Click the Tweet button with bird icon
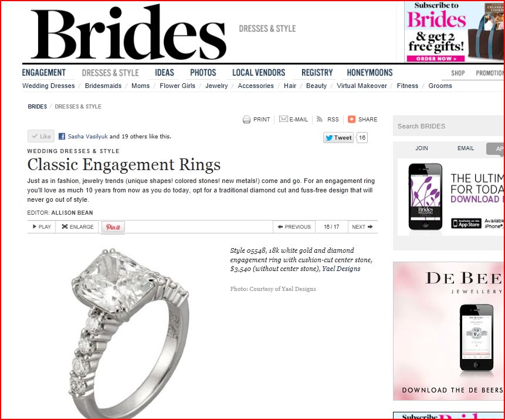Viewport: 505px width, 420px height. point(338,137)
